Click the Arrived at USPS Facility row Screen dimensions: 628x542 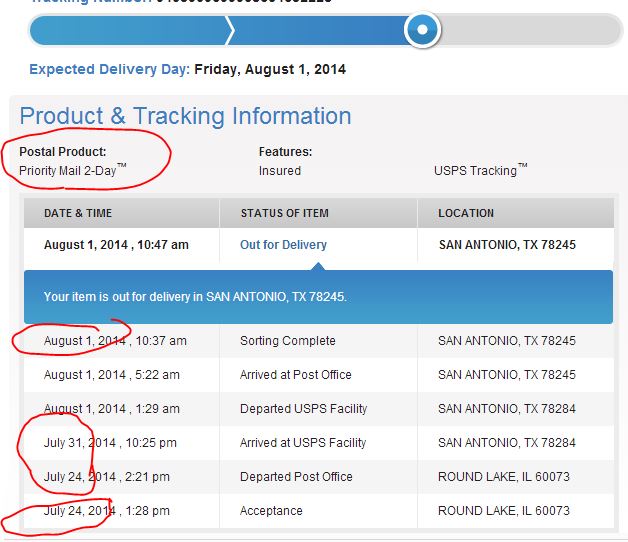[318, 443]
